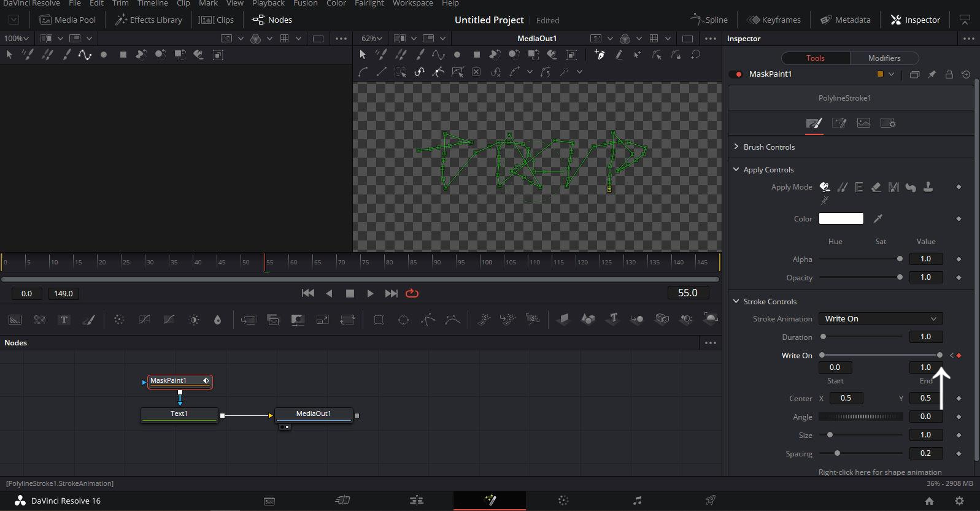
Task: Open the Fusion menu
Action: coord(306,3)
